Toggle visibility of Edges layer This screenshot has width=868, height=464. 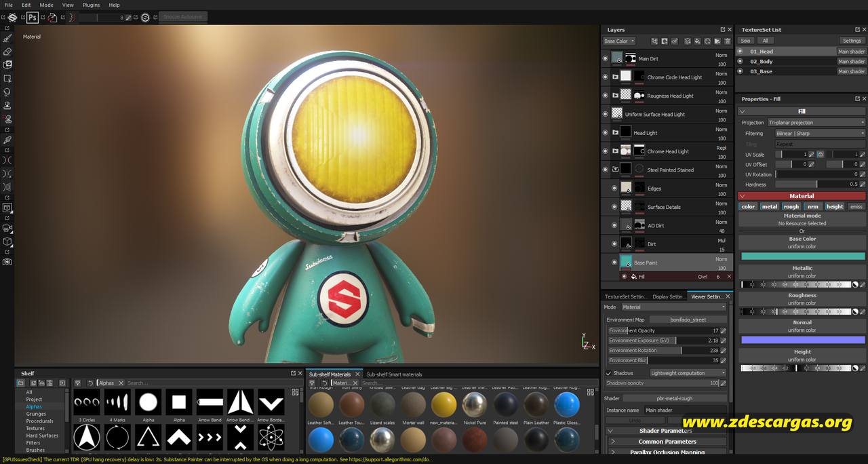click(x=615, y=189)
